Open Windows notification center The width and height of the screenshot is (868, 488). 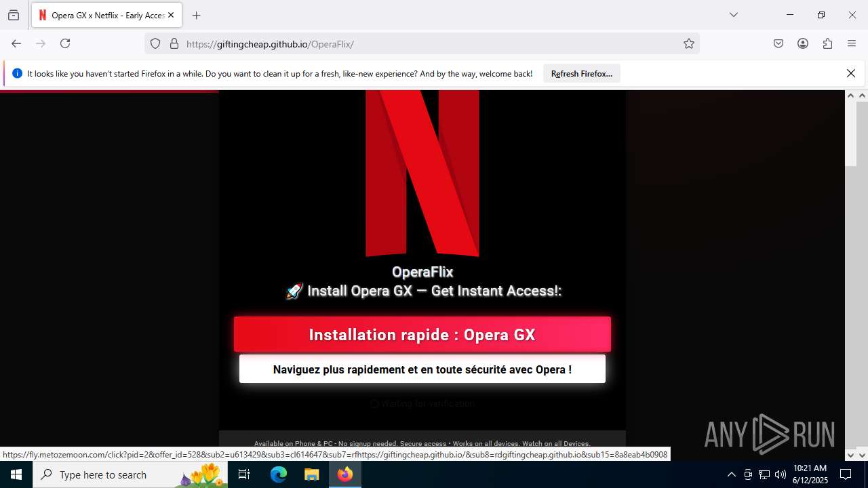[x=846, y=474]
